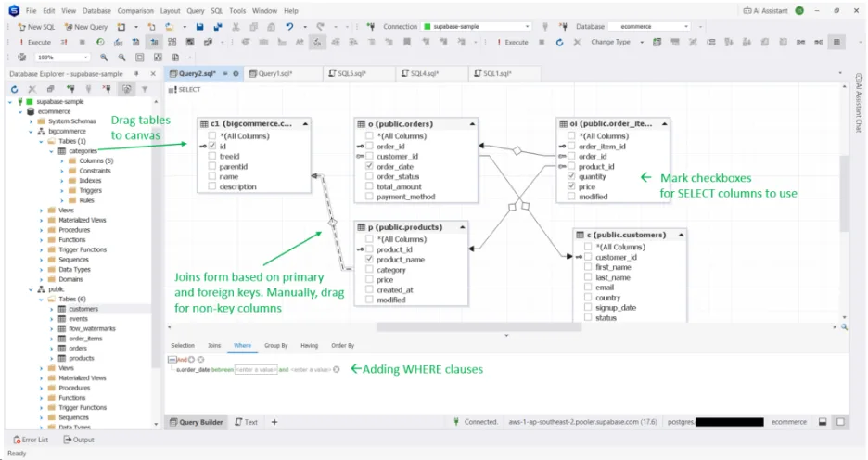
Task: Check the description column in the c1 table
Action: click(212, 186)
